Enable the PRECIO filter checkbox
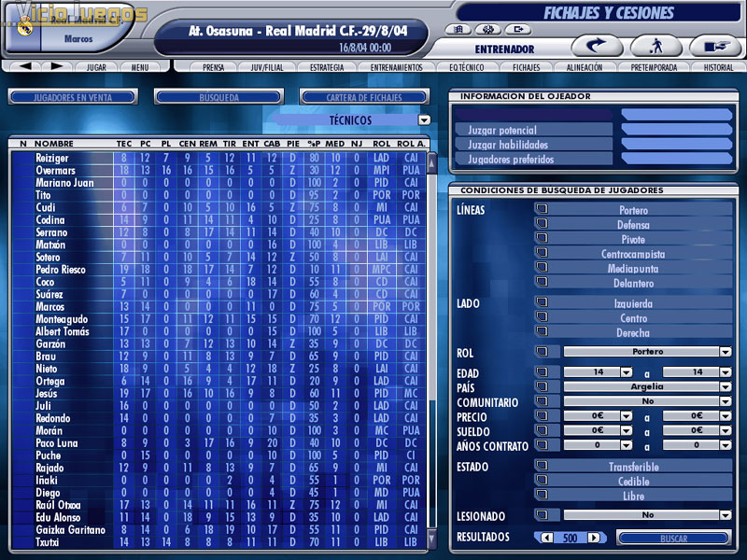This screenshot has height=560, width=747. point(542,416)
